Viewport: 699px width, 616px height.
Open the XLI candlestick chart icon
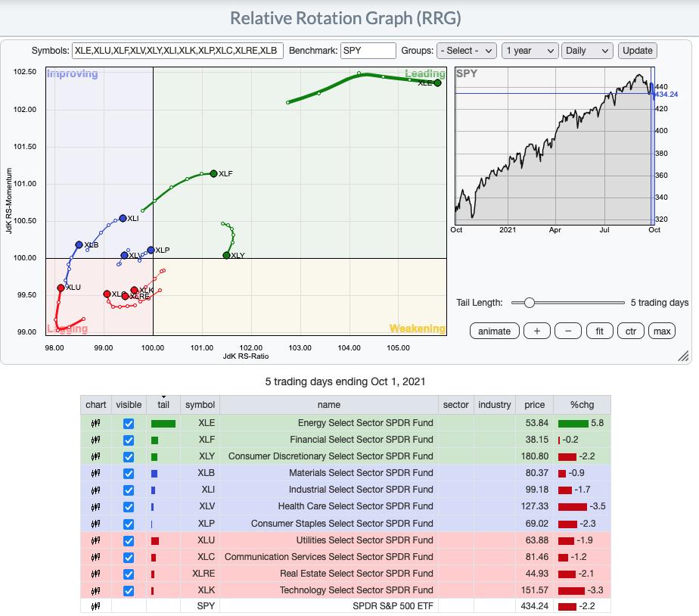95,490
